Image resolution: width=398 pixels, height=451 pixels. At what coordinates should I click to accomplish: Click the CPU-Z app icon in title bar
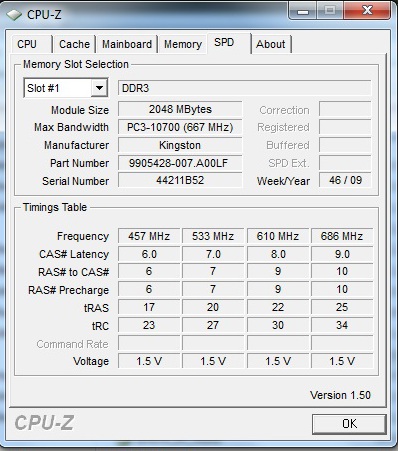[x=14, y=15]
